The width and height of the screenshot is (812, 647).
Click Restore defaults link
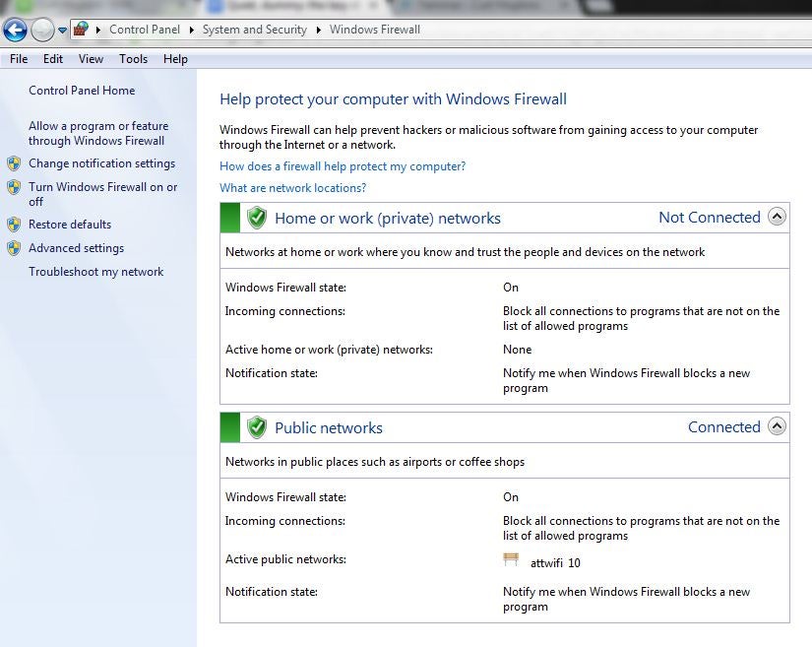pyautogui.click(x=70, y=225)
